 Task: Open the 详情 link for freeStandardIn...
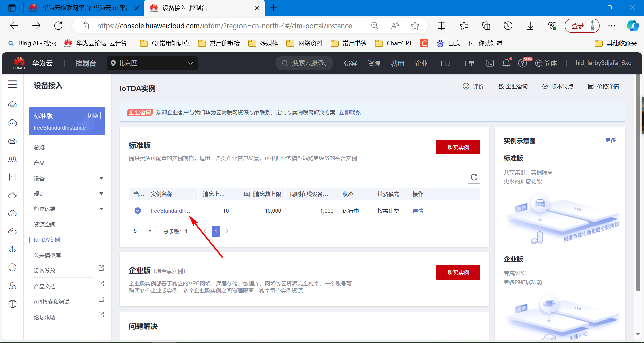click(418, 211)
